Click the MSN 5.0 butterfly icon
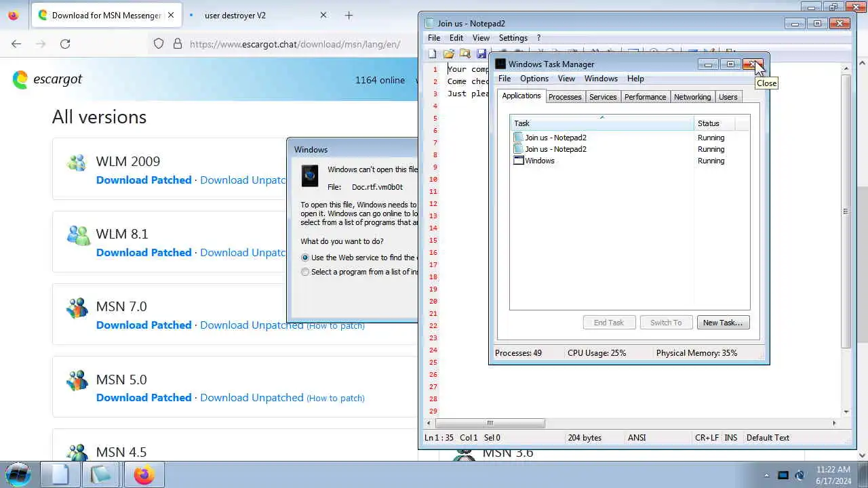Screen dimensions: 868x488 [77, 380]
